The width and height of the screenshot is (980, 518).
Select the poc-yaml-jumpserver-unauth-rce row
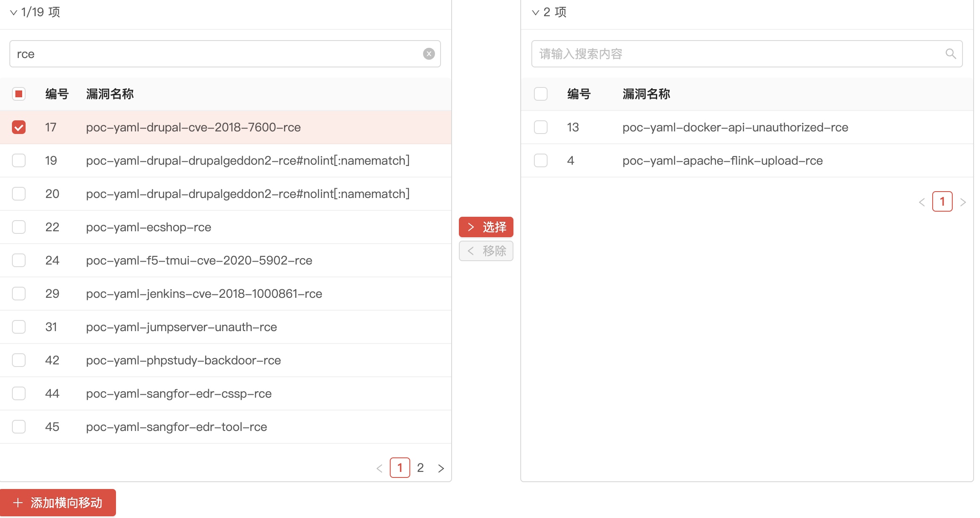[19, 327]
